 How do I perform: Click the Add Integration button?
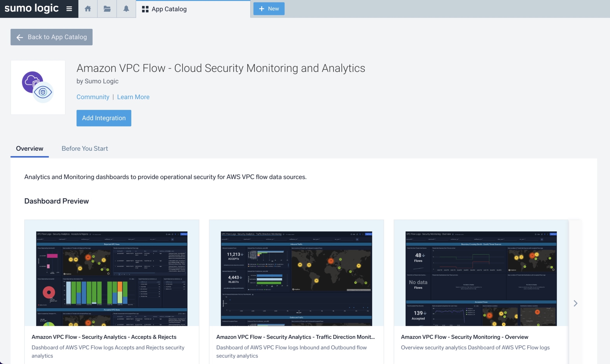pyautogui.click(x=104, y=118)
